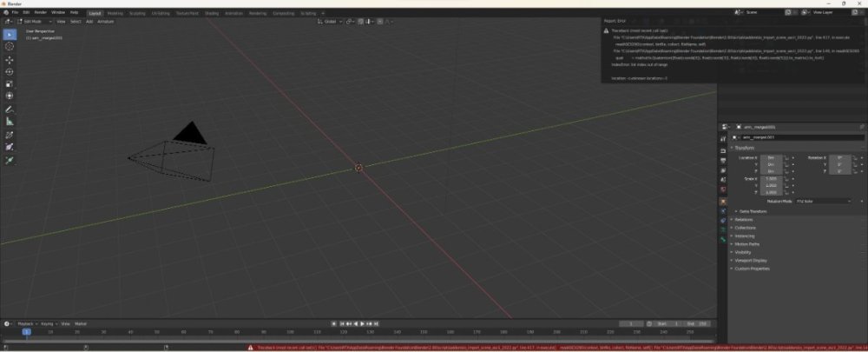This screenshot has height=352, width=868.
Task: Open orange Object properties tab
Action: tap(723, 202)
